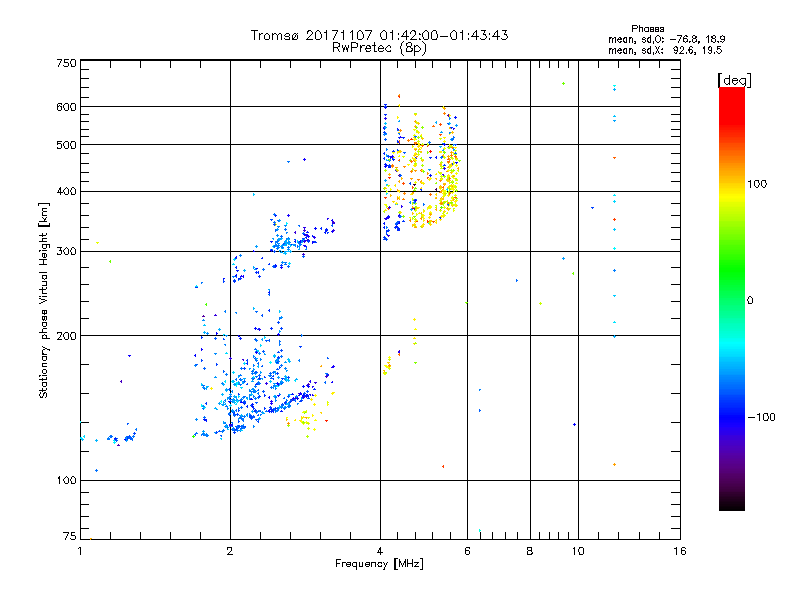Click the x-axis tick label '4'

point(380,551)
